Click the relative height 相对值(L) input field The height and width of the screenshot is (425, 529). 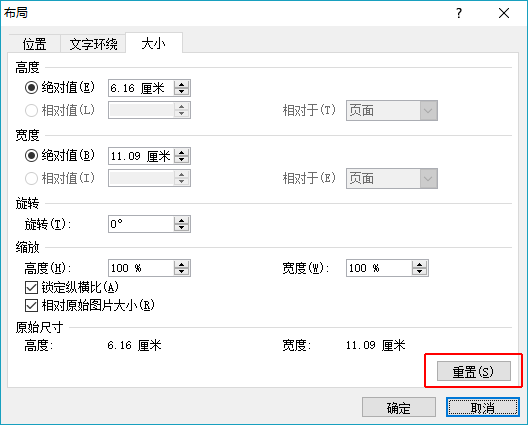click(149, 110)
